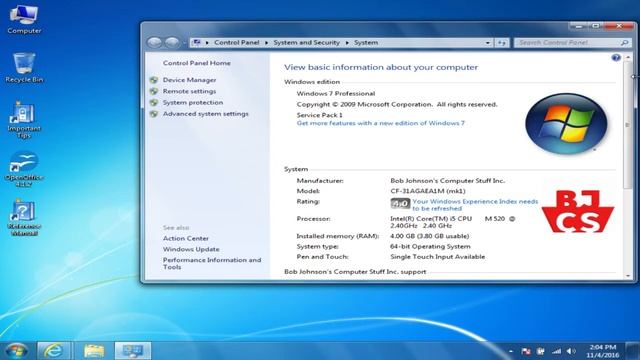640x360 pixels.
Task: Click the Show desktop button at taskbar end
Action: (x=633, y=351)
